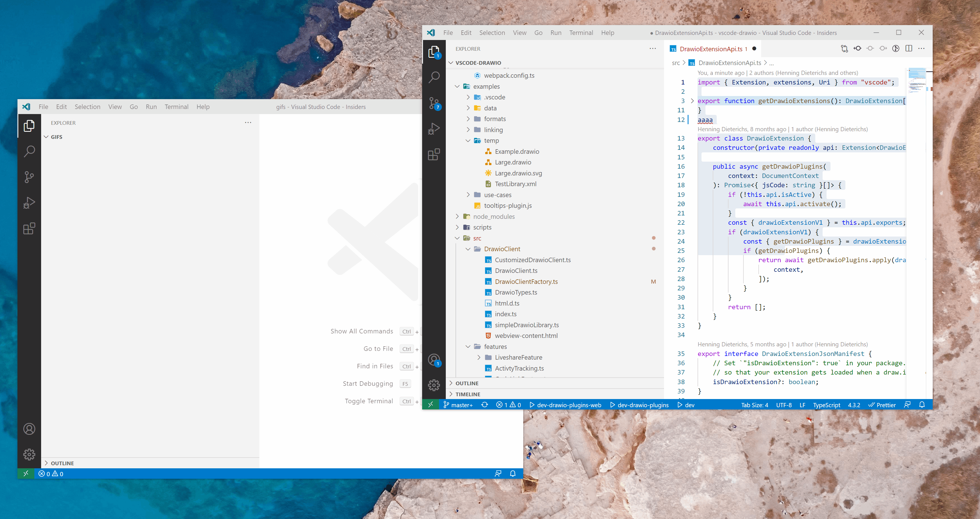Click the Open Changes icon in editor toolbar

844,48
